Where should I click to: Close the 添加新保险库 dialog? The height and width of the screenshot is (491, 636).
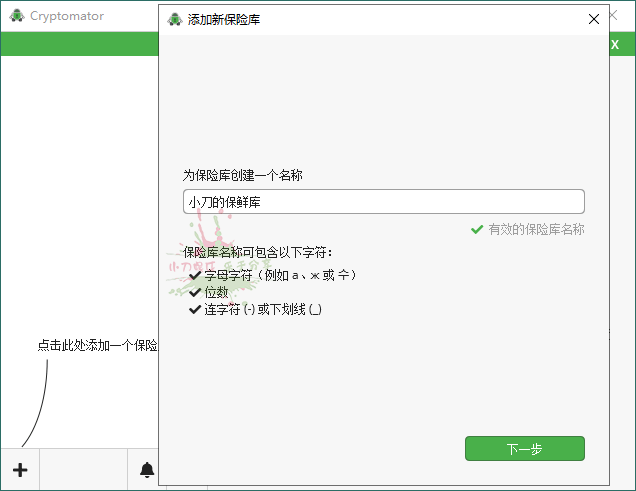[594, 19]
